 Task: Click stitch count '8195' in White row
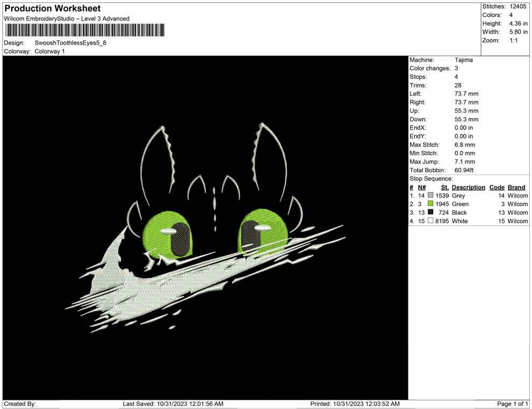[442, 221]
